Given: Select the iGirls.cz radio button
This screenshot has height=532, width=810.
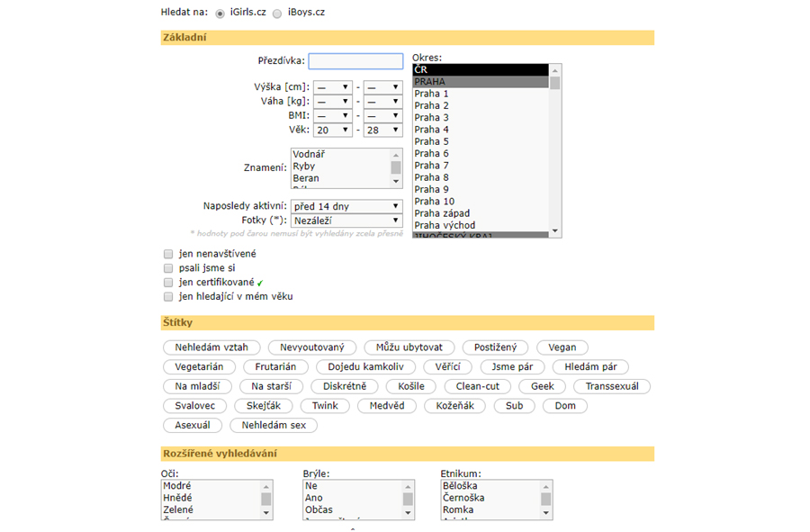Looking at the screenshot, I should coord(220,14).
